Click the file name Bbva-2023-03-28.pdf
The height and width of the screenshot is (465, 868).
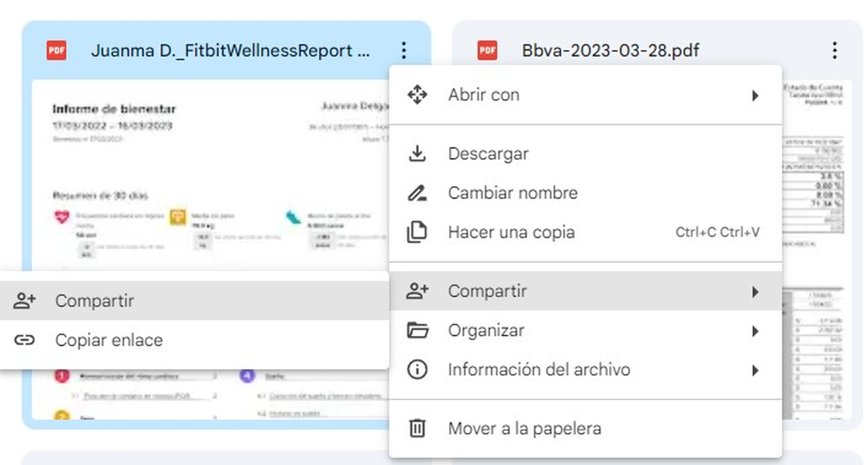(x=610, y=51)
